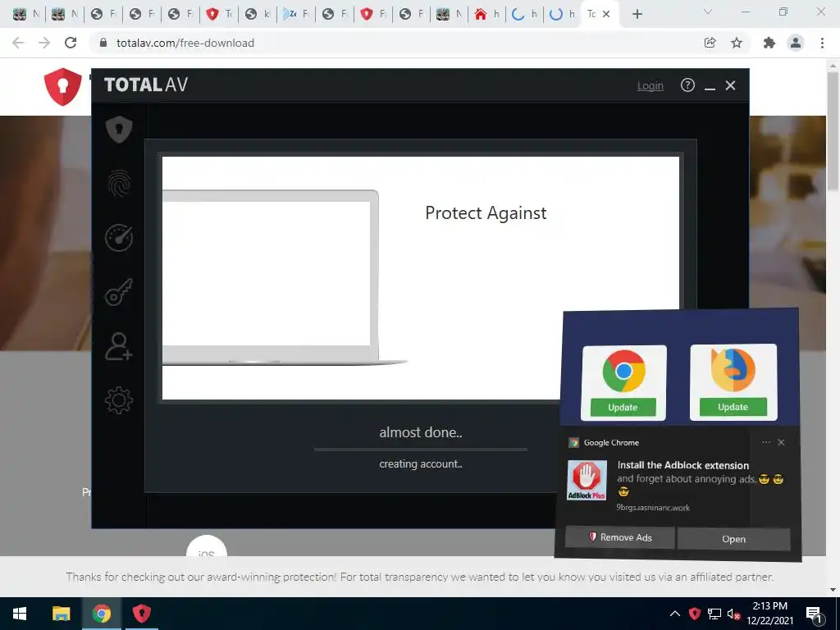840x630 pixels.
Task: Open the Chrome profile avatar
Action: pyautogui.click(x=796, y=43)
